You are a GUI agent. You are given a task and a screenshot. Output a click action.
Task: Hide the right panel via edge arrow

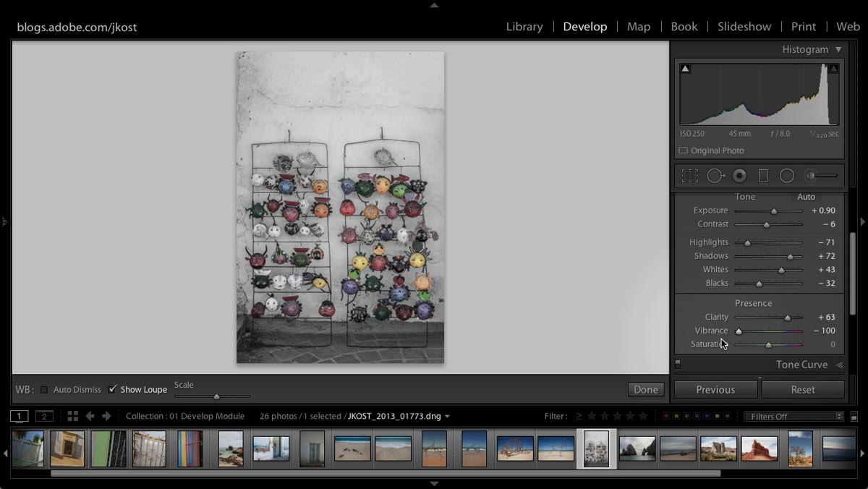(x=863, y=221)
